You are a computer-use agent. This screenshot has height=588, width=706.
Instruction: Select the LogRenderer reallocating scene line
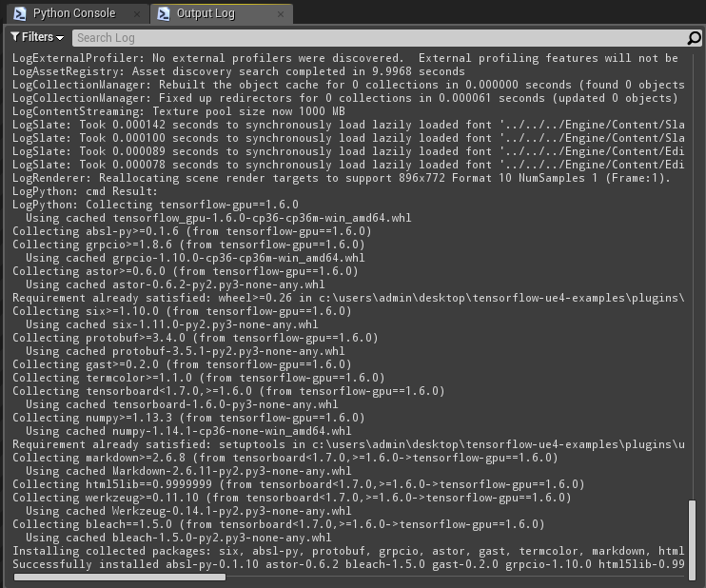click(341, 178)
